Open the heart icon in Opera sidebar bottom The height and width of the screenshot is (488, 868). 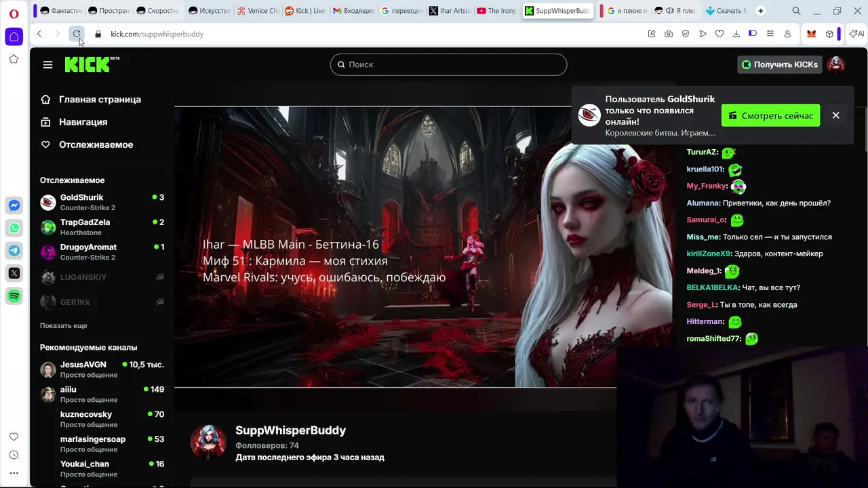point(14,436)
